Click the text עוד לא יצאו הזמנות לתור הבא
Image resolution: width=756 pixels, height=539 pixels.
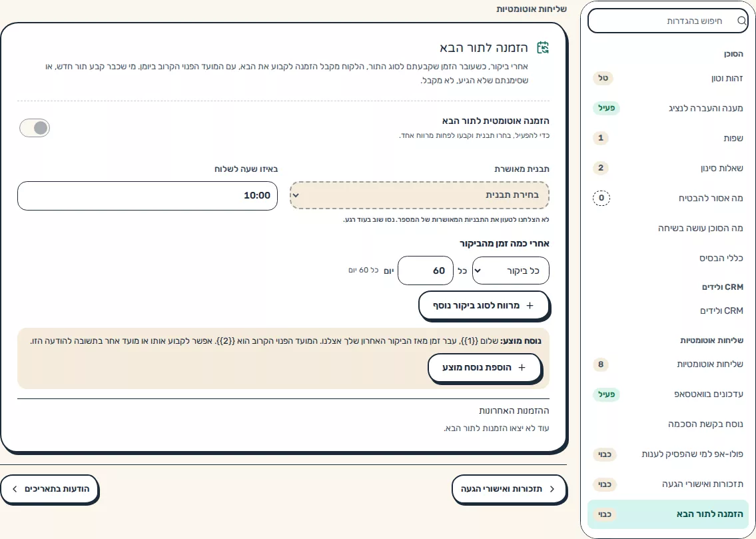click(x=496, y=428)
